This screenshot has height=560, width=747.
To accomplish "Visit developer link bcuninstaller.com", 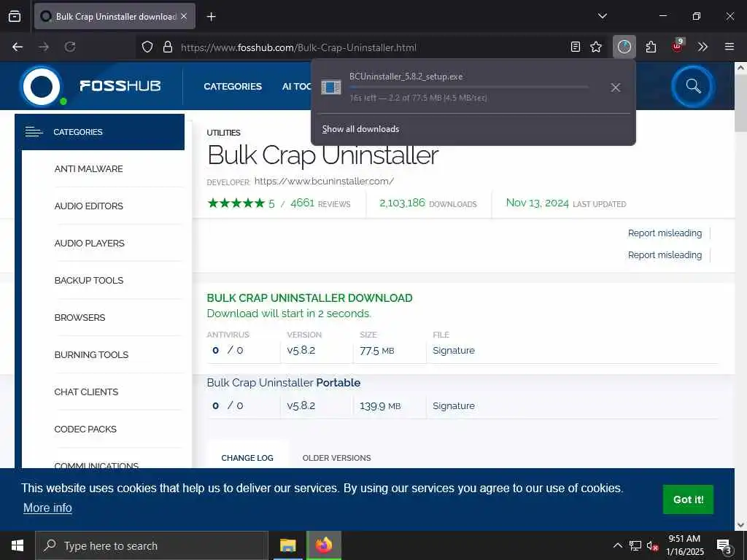I will pos(324,181).
